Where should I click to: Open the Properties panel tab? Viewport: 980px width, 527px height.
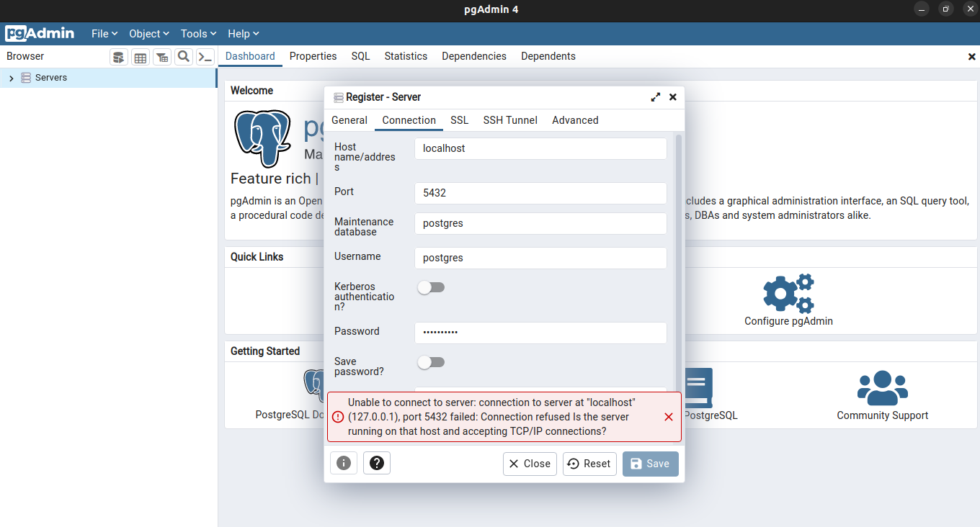(313, 56)
